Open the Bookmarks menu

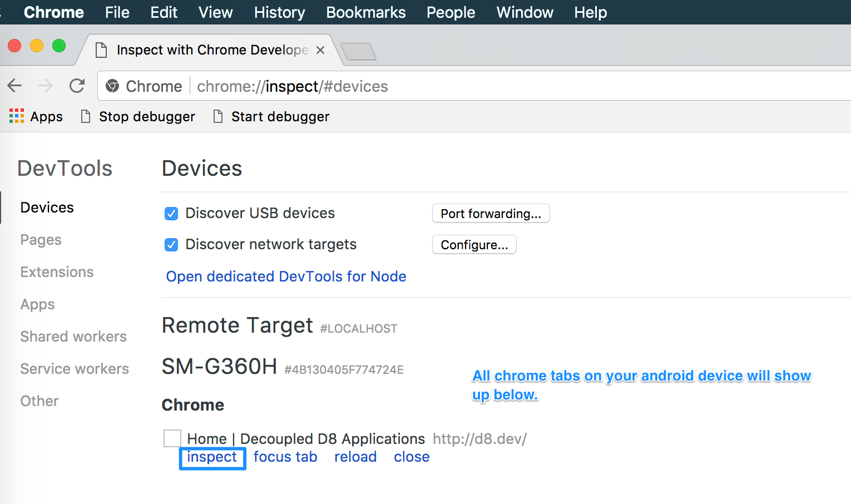[x=366, y=12]
